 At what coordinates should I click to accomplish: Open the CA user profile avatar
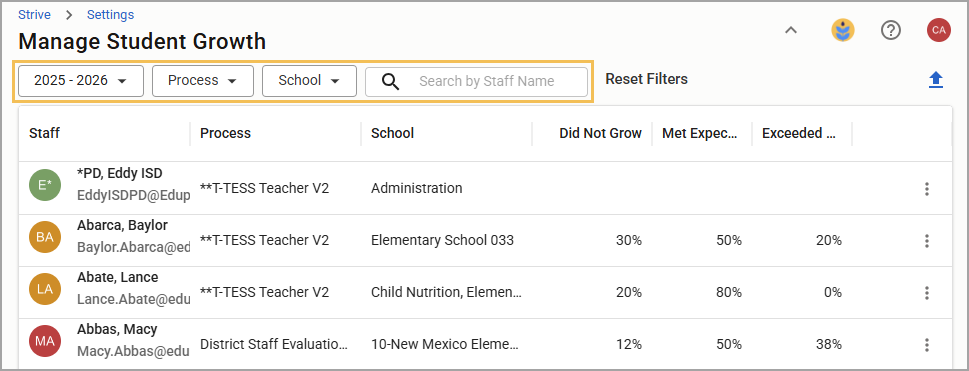coord(939,30)
